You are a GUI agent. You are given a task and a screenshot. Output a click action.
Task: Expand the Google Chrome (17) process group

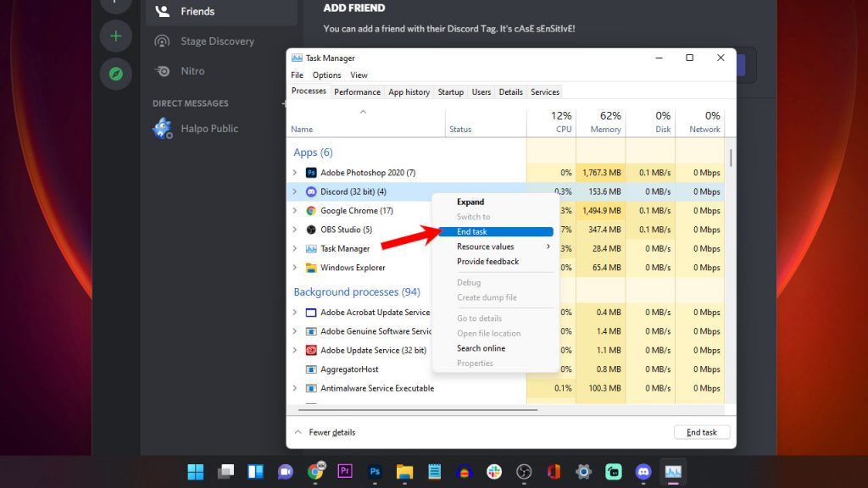(x=295, y=211)
